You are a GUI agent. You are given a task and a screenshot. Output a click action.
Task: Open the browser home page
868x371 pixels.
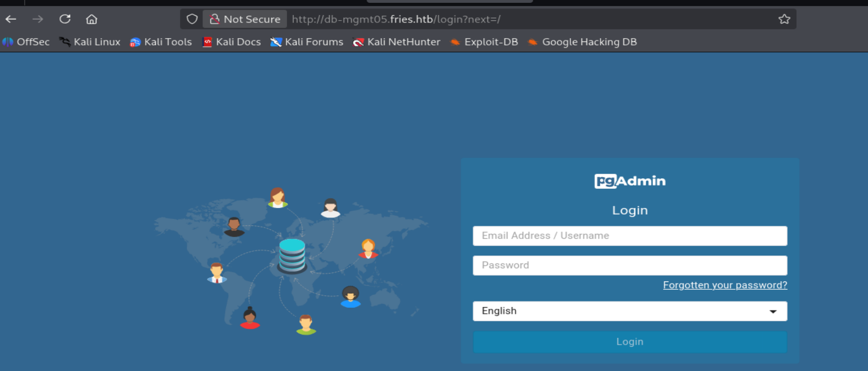[91, 19]
